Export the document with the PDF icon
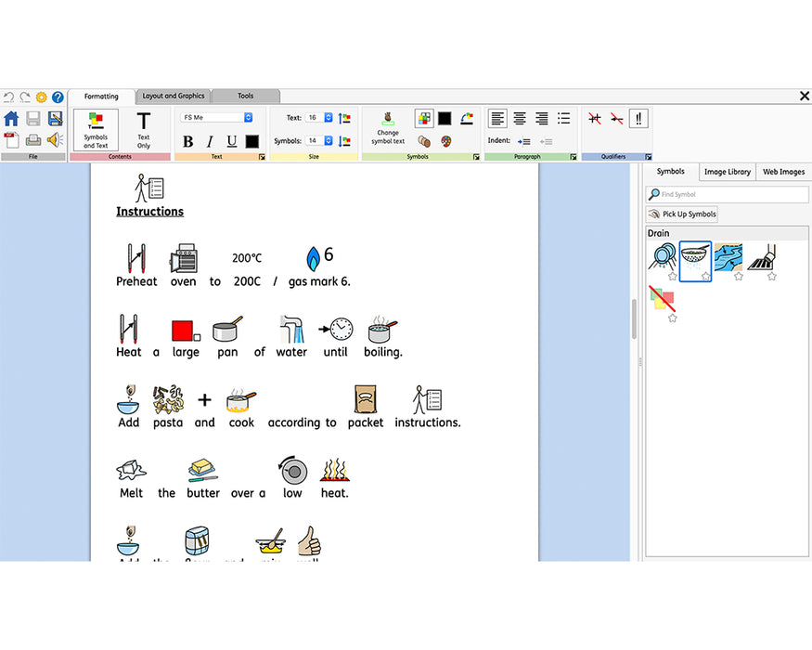The height and width of the screenshot is (650, 812). 11,140
